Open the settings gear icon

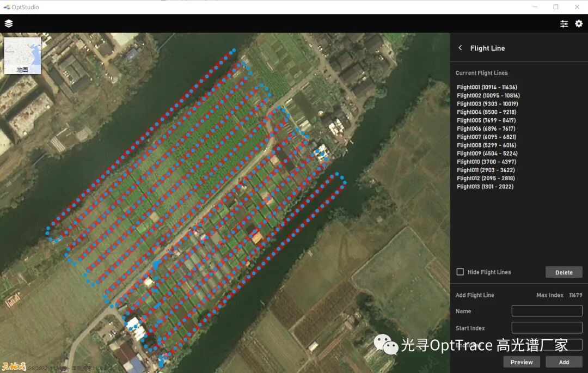click(x=579, y=23)
